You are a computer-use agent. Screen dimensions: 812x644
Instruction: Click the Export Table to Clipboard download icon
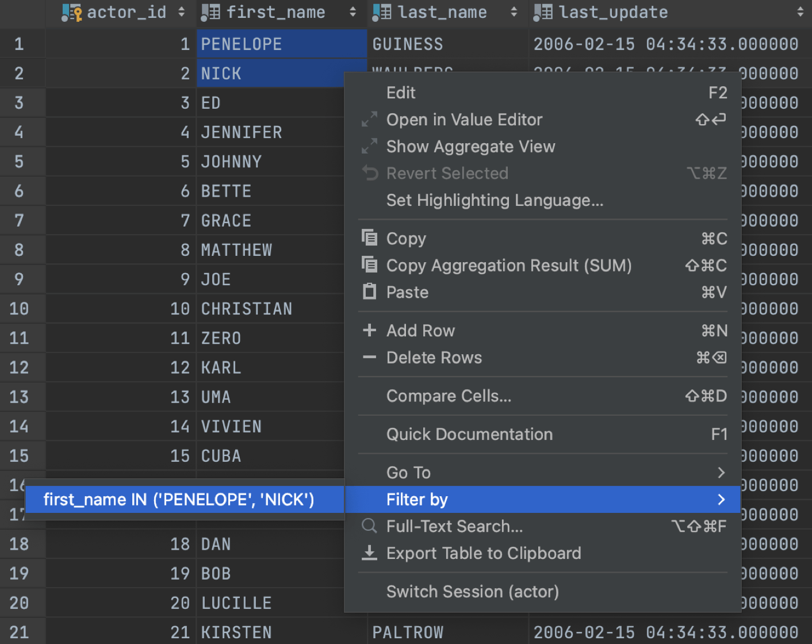(x=370, y=553)
